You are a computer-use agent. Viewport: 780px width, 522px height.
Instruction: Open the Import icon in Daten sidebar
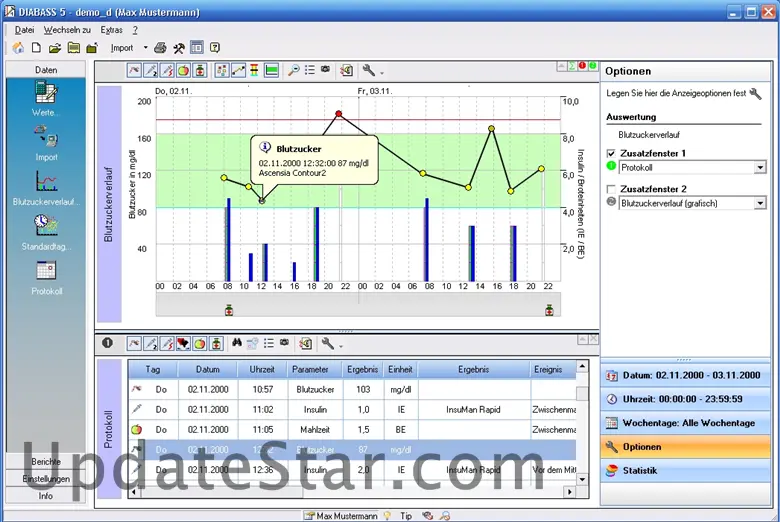coord(46,137)
